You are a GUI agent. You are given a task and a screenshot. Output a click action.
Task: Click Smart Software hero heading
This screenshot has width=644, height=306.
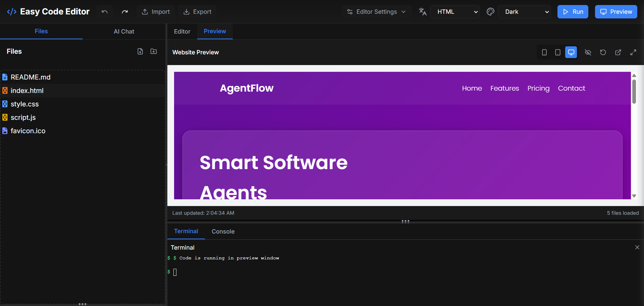(273, 163)
